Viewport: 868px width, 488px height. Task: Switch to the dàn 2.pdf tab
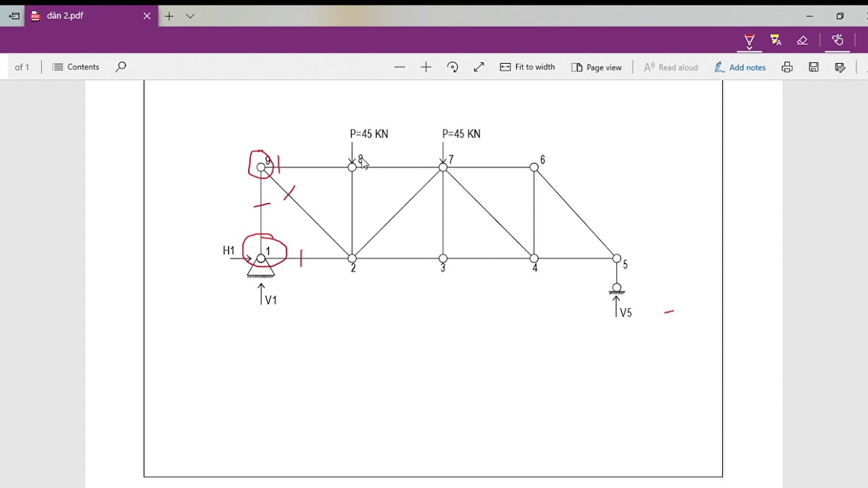[x=90, y=16]
